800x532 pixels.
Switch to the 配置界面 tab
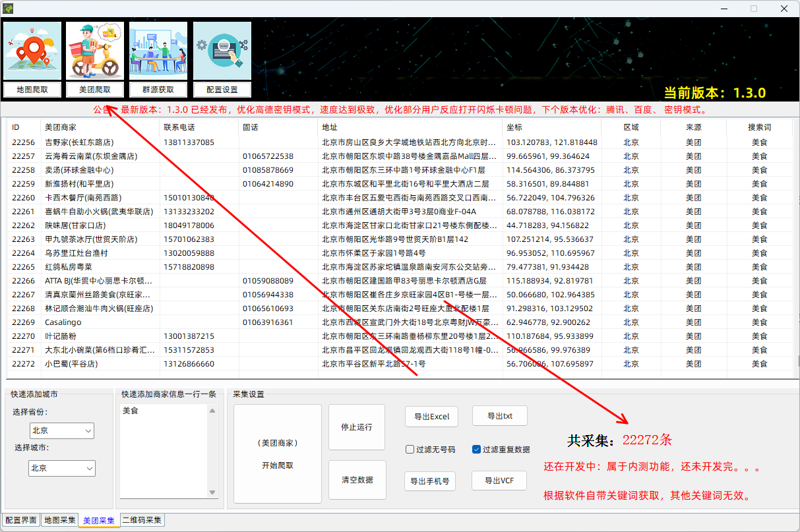20,520
